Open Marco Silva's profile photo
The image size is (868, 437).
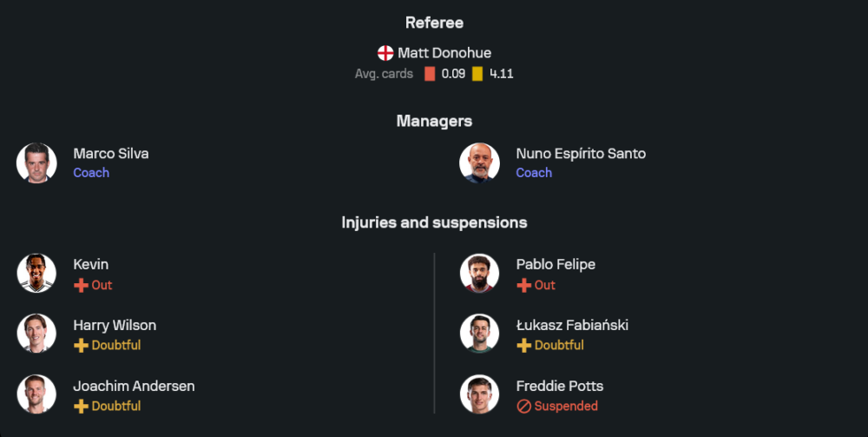tap(36, 162)
